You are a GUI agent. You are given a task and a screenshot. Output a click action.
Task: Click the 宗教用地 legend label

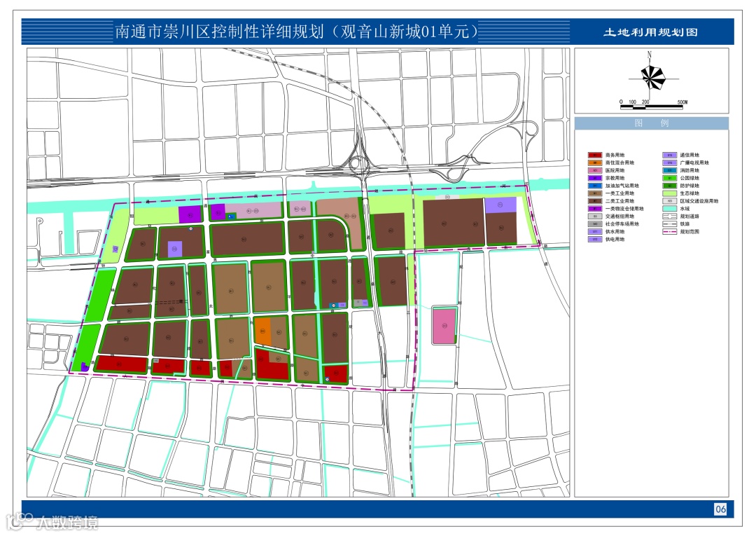pyautogui.click(x=615, y=178)
